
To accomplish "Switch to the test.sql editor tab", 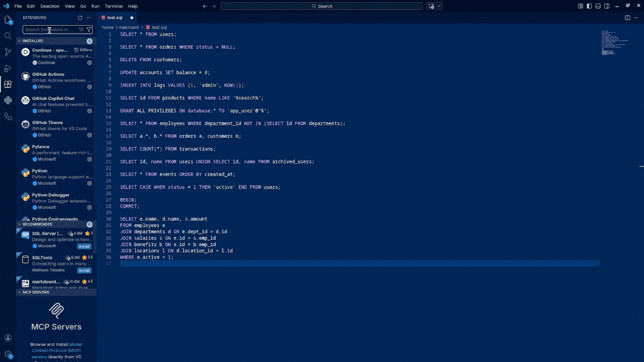I will pos(115,17).
